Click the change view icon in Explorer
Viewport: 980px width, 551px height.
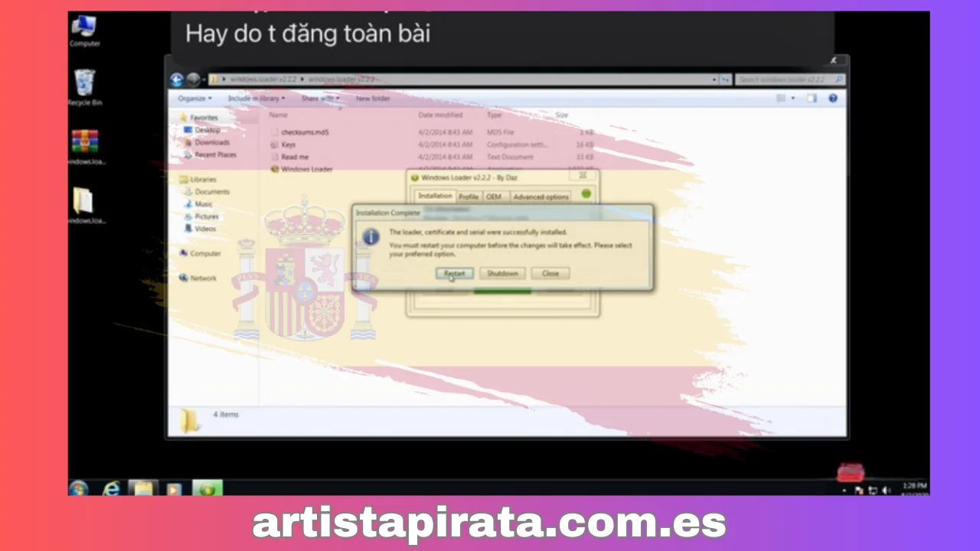coord(781,99)
